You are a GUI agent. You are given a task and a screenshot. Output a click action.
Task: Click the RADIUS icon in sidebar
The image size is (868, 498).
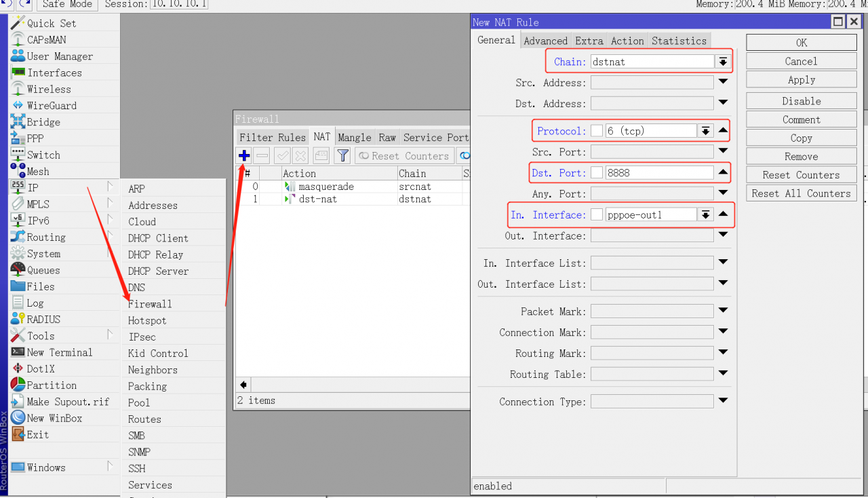pyautogui.click(x=18, y=320)
